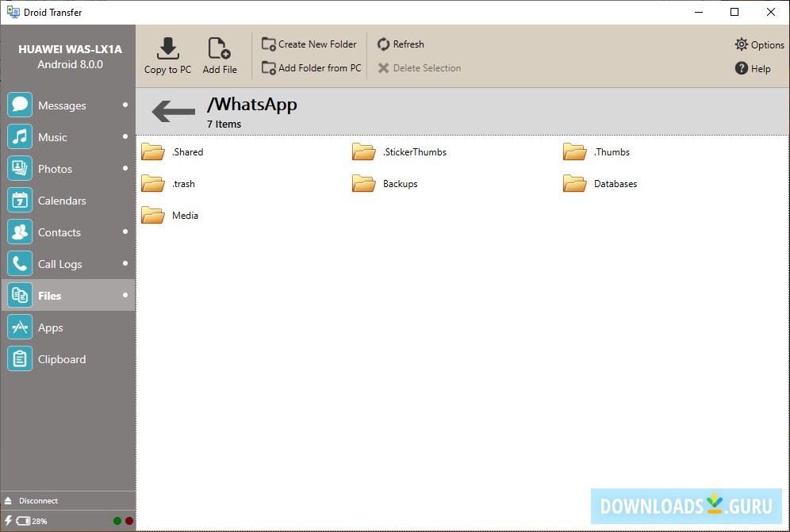Click the Calendars sidebar icon
This screenshot has height=532, width=790.
[x=20, y=200]
